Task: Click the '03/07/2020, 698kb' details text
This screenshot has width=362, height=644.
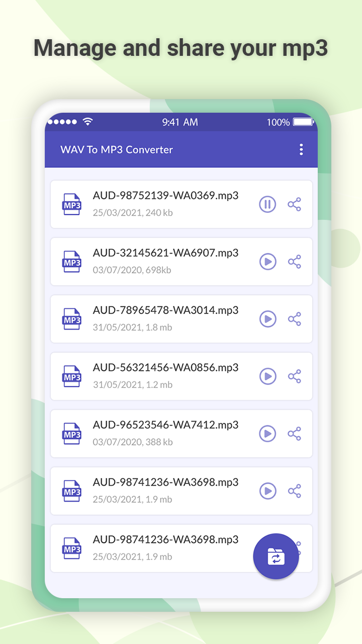Action: (x=132, y=270)
